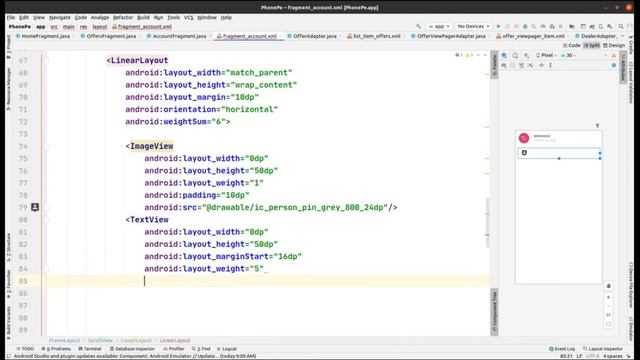The image size is (640, 360).
Task: Select the pink avatar in layout preview
Action: [524, 138]
